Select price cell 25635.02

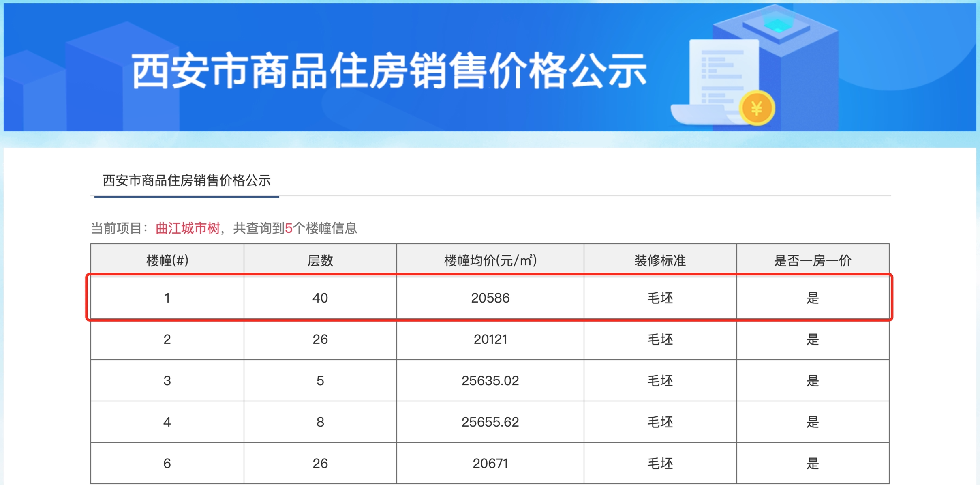pos(490,381)
